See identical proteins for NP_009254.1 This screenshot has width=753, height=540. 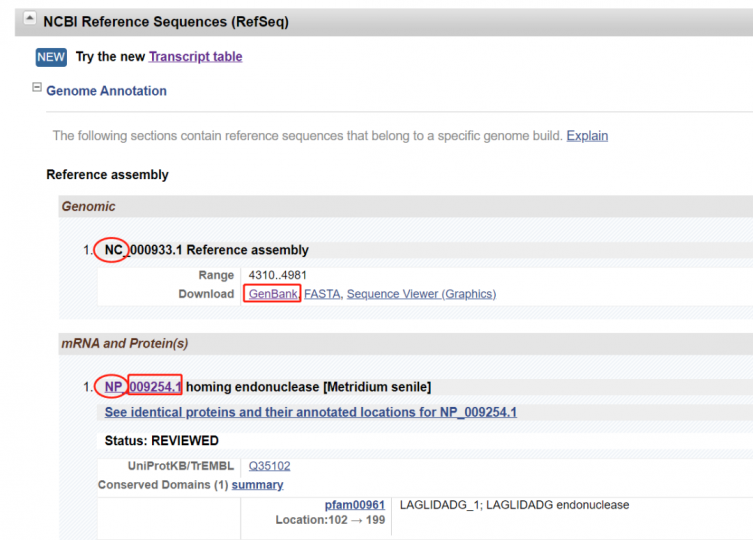pyautogui.click(x=310, y=412)
